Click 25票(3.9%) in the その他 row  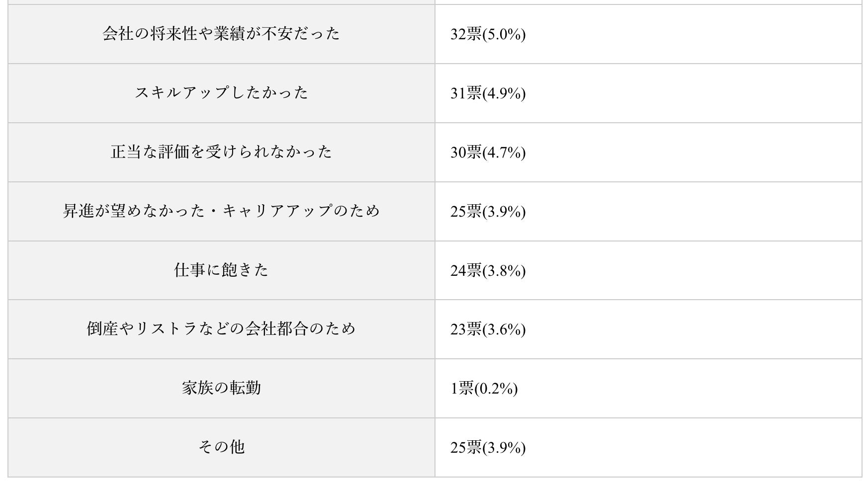(x=488, y=448)
